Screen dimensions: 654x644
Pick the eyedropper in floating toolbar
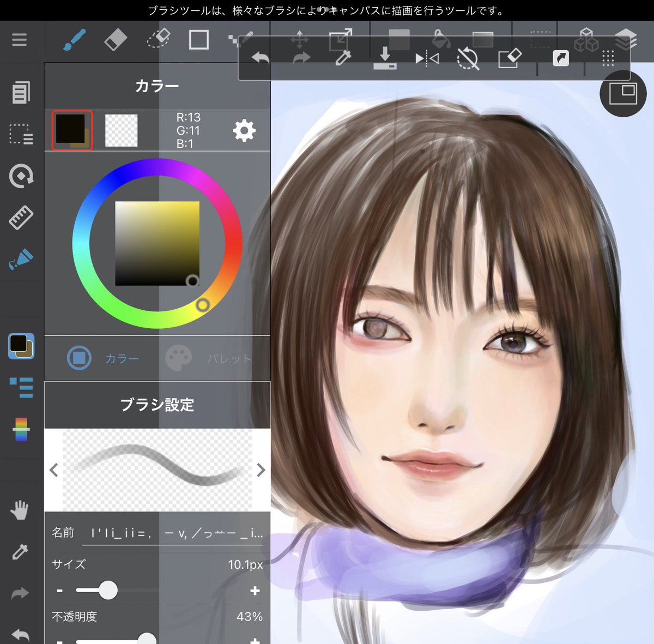[343, 58]
